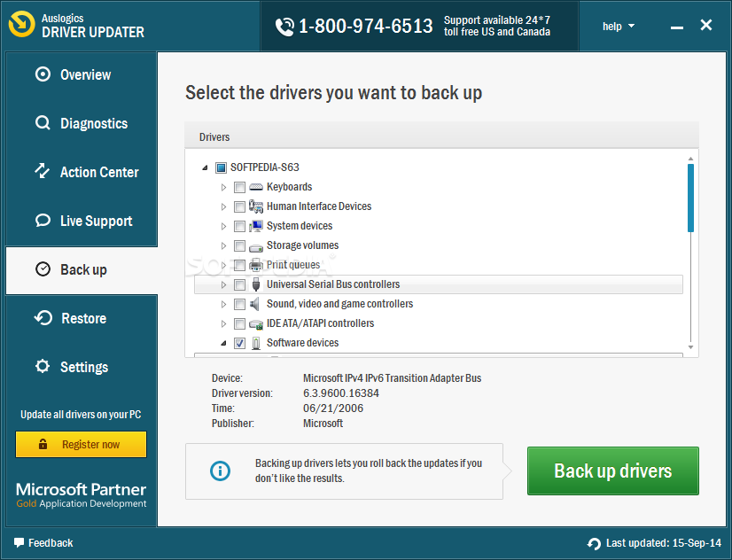Screen dimensions: 732x560
Task: Click the blue vertical scrollbar thumb
Action: (x=690, y=198)
